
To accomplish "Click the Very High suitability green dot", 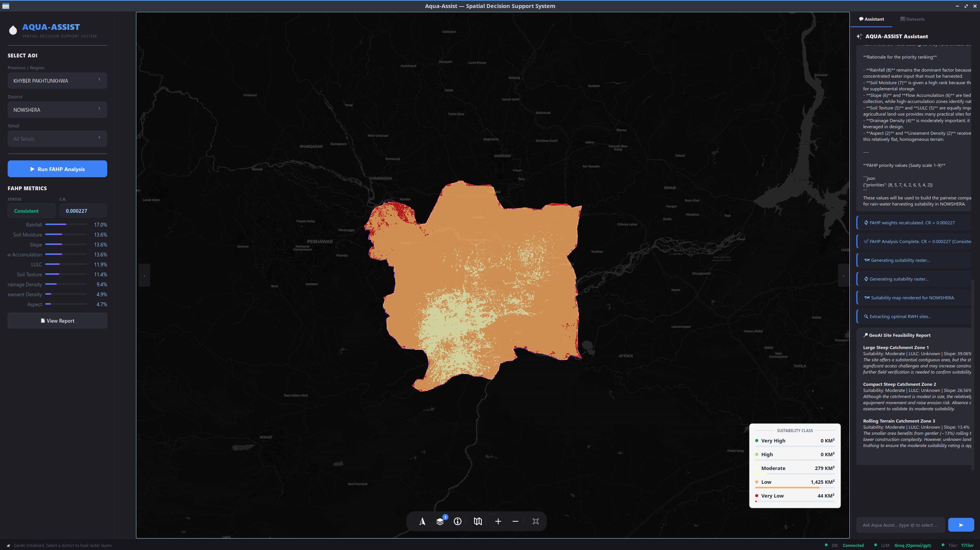I will coord(757,441).
